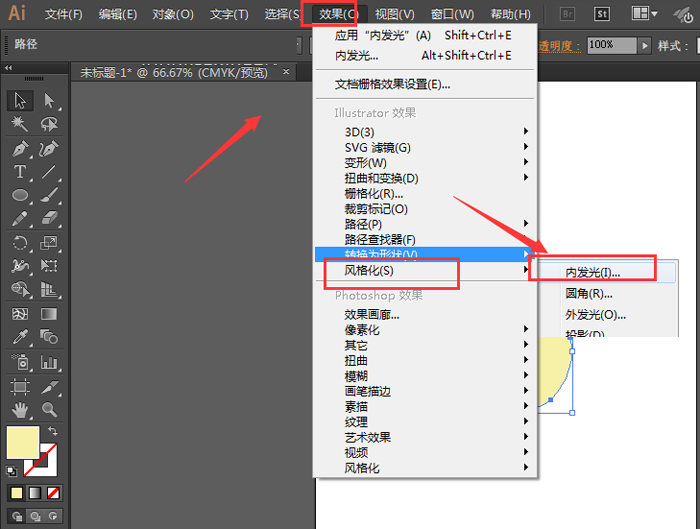The width and height of the screenshot is (700, 529).
Task: Select the Rotate tool
Action: click(x=20, y=243)
